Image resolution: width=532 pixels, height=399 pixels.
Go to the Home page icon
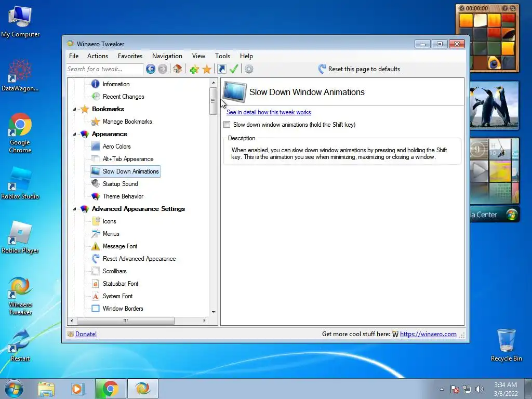pyautogui.click(x=177, y=69)
